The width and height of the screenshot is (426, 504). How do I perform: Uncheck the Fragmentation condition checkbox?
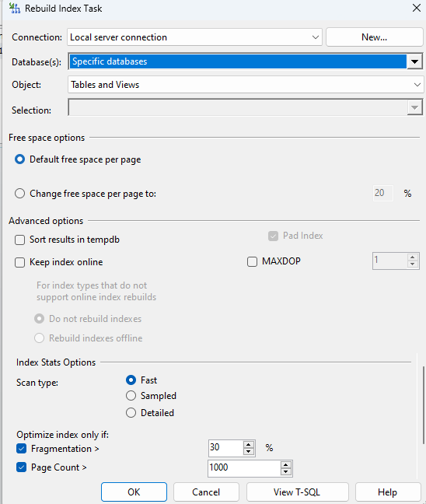point(22,449)
